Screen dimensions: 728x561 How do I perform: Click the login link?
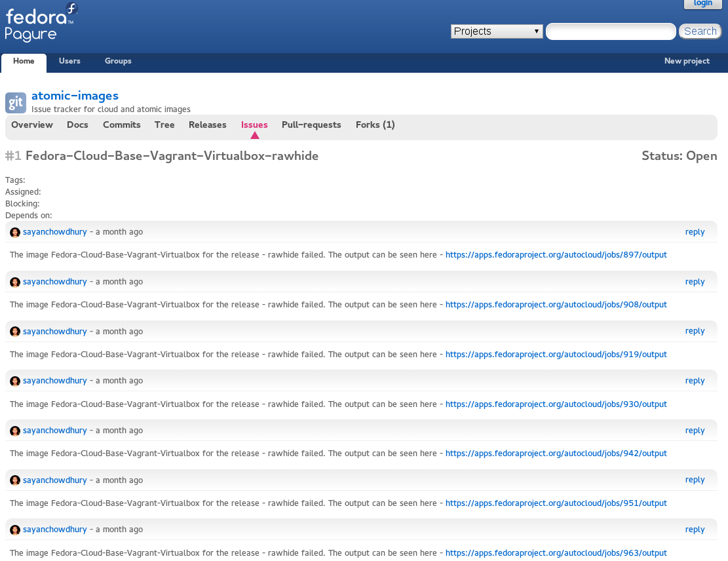[x=703, y=3]
